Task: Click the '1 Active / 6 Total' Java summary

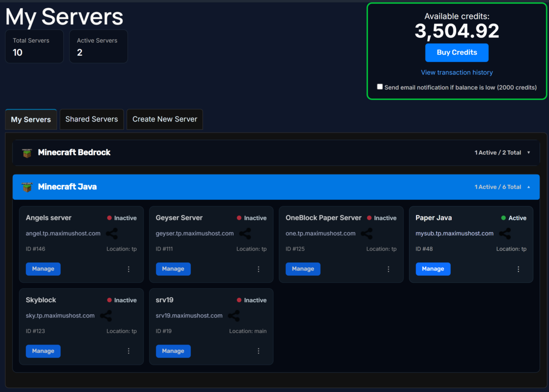Action: (498, 187)
